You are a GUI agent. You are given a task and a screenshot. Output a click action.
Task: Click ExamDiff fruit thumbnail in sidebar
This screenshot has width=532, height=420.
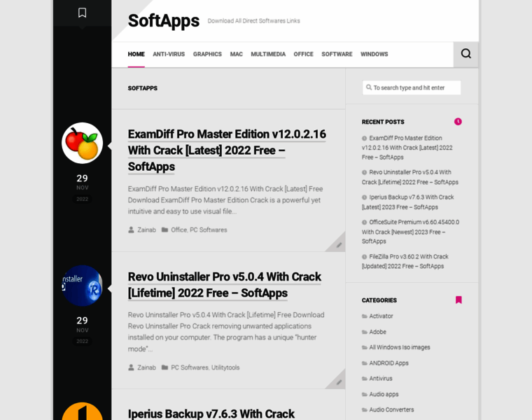tap(82, 143)
